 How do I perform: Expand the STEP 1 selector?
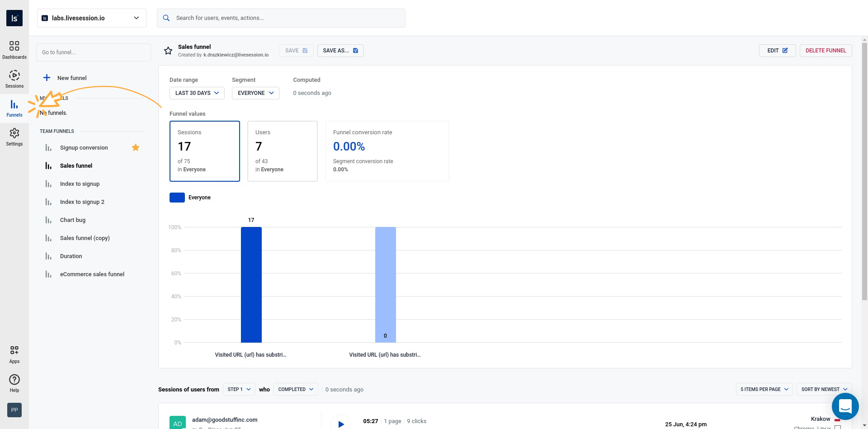tap(239, 389)
